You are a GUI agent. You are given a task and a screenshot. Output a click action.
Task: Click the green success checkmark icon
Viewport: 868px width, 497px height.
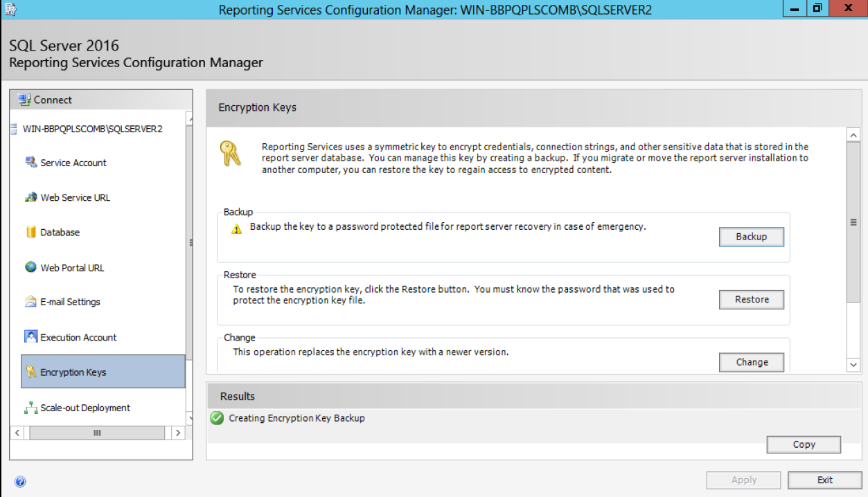(217, 418)
